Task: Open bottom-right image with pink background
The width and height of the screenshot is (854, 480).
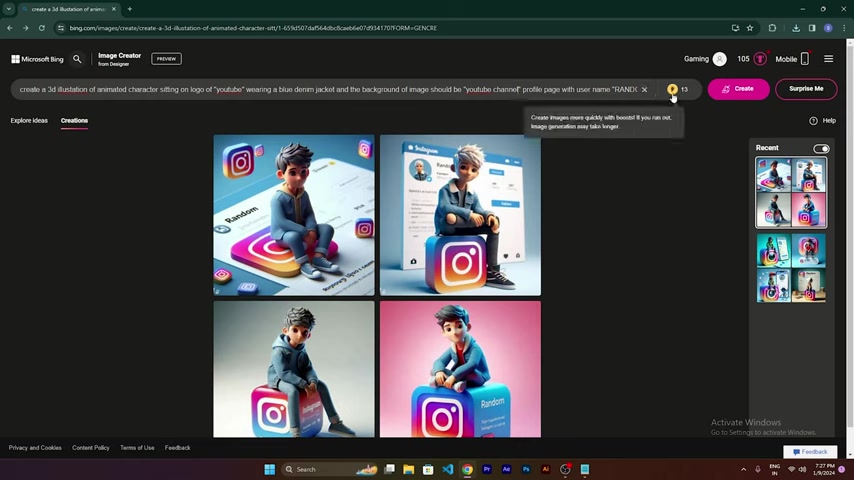Action: click(460, 369)
